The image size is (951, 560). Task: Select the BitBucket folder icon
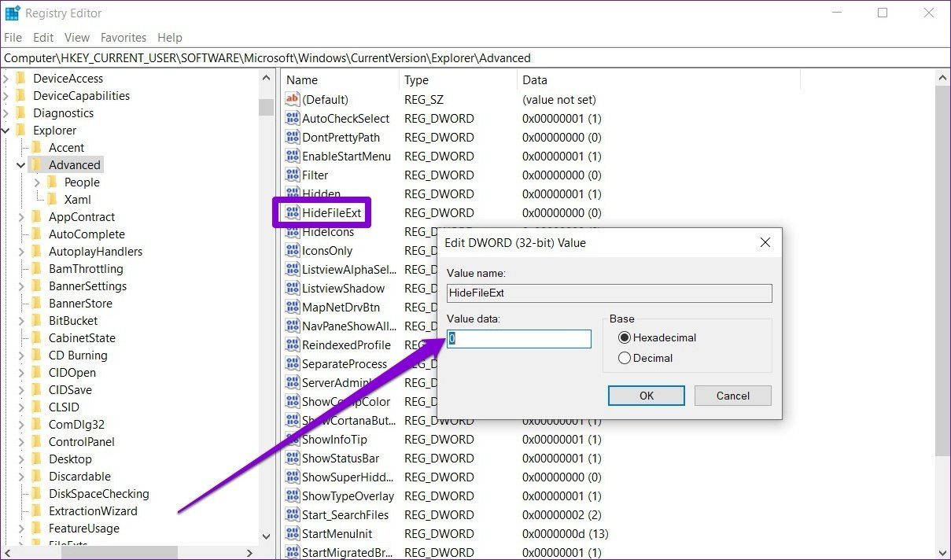click(x=36, y=321)
